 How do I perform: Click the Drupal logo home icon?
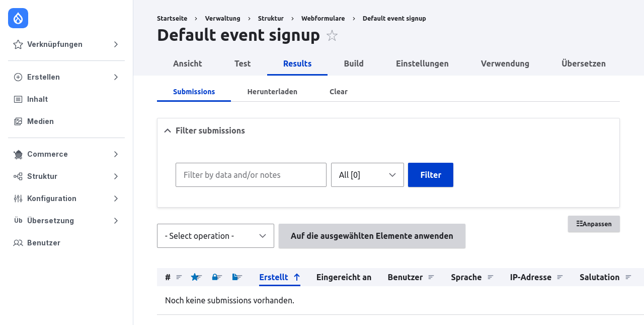point(18,18)
